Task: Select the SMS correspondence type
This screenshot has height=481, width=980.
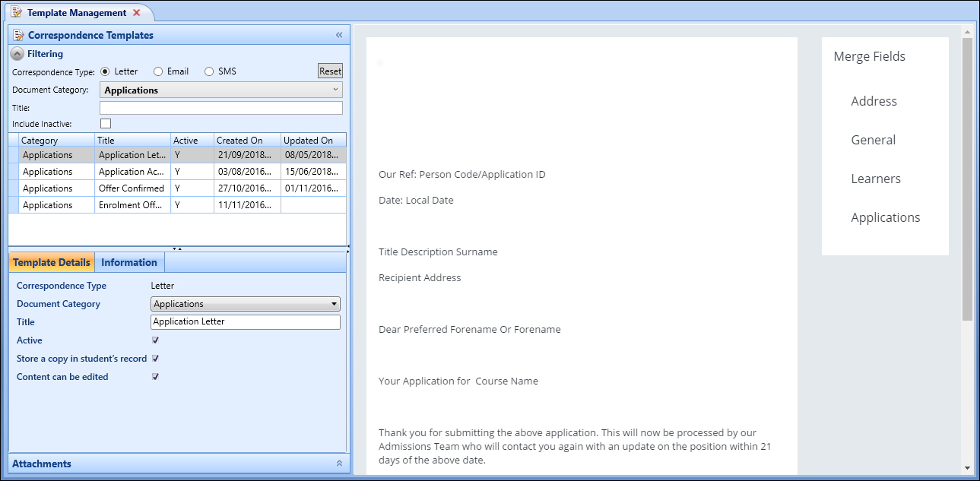Action: 209,71
